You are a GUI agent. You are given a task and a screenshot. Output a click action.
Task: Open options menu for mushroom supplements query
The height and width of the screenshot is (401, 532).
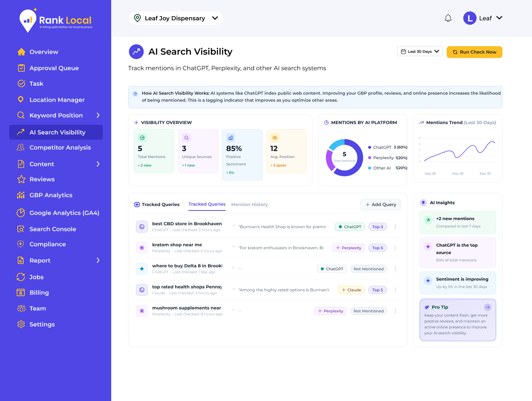click(395, 311)
